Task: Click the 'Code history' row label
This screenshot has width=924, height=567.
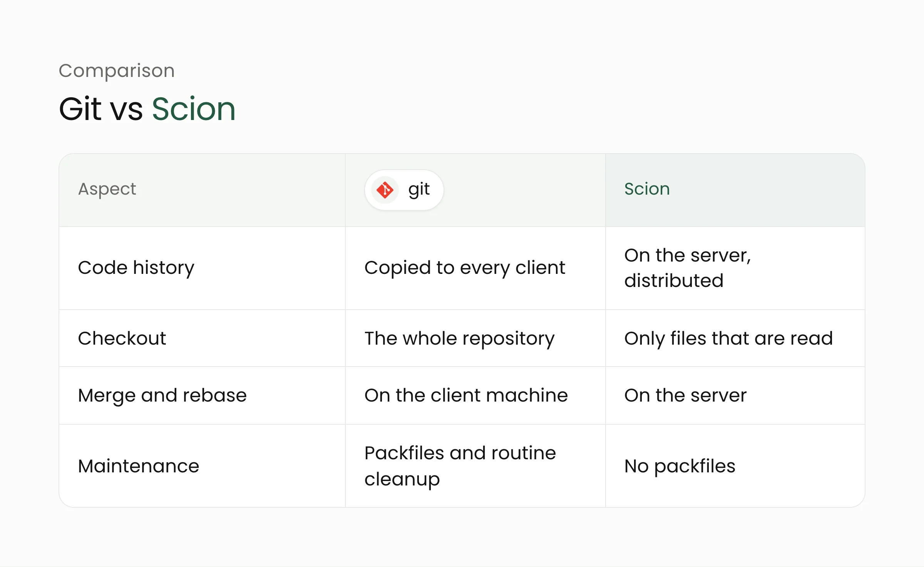Action: (136, 268)
